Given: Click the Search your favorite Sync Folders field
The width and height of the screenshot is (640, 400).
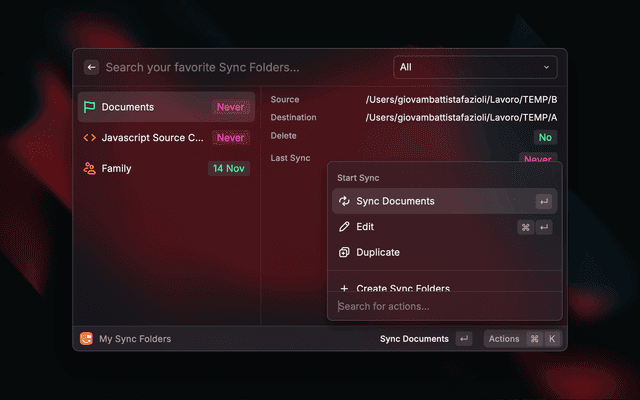Looking at the screenshot, I should pyautogui.click(x=240, y=68).
